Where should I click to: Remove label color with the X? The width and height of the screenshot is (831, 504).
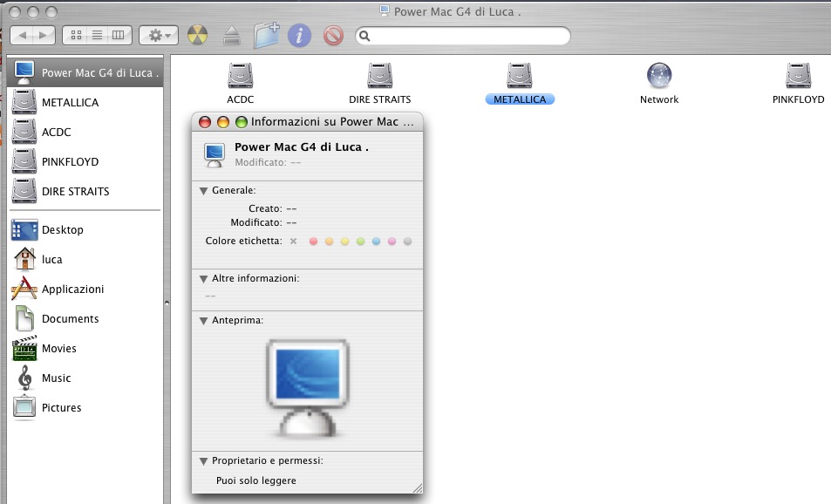pos(293,242)
